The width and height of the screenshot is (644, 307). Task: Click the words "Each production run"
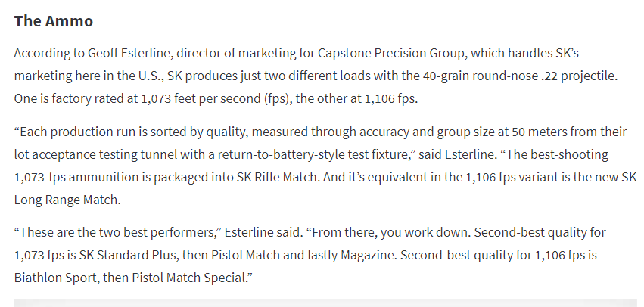click(x=73, y=132)
